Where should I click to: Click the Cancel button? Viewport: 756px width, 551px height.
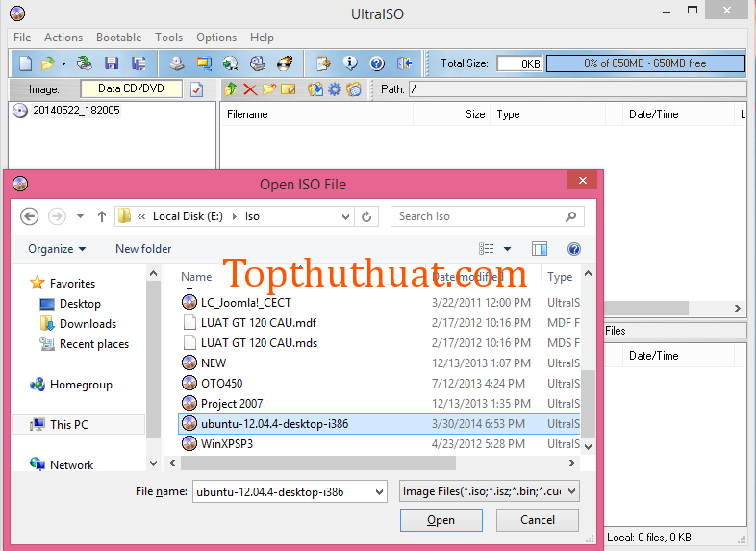[x=537, y=520]
